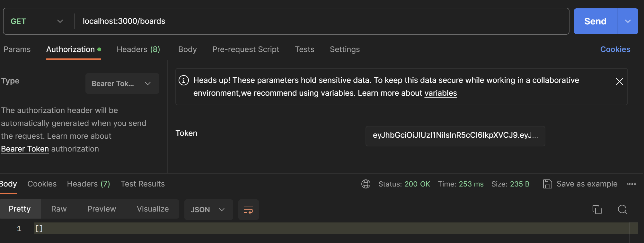Copy the response body with the copy icon

(597, 210)
